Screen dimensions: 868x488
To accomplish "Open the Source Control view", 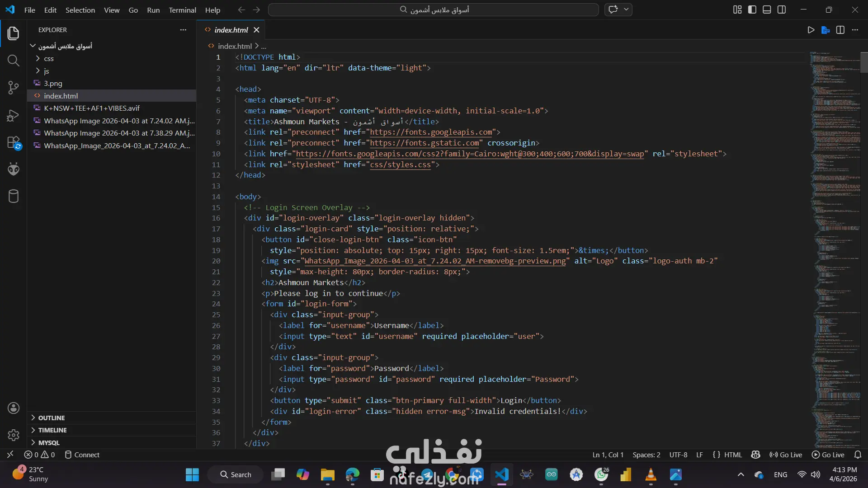I will coord(14,88).
